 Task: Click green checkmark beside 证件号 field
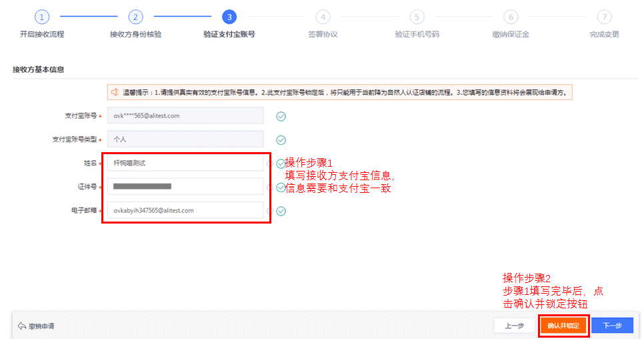pyautogui.click(x=281, y=188)
